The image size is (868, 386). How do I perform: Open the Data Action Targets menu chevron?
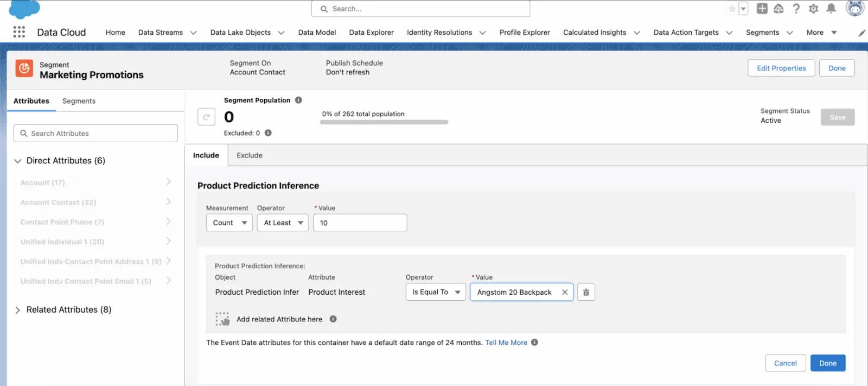point(729,33)
